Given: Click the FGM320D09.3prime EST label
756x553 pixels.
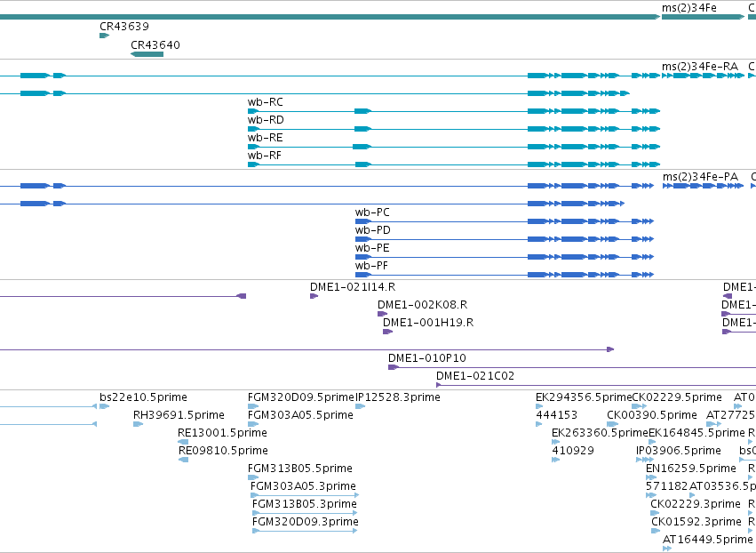Looking at the screenshot, I should (x=306, y=523).
